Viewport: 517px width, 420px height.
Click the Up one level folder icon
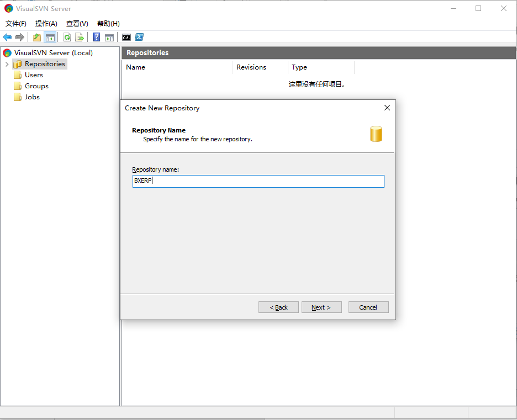coord(37,37)
